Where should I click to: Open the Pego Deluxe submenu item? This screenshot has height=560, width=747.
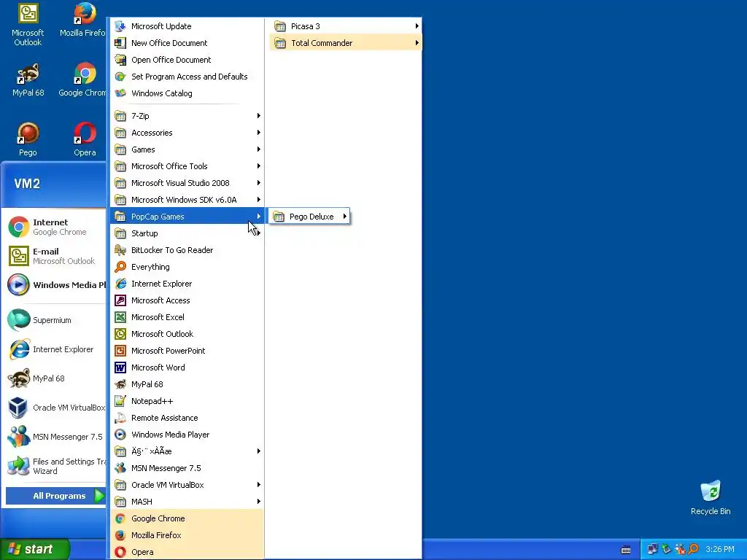(309, 217)
